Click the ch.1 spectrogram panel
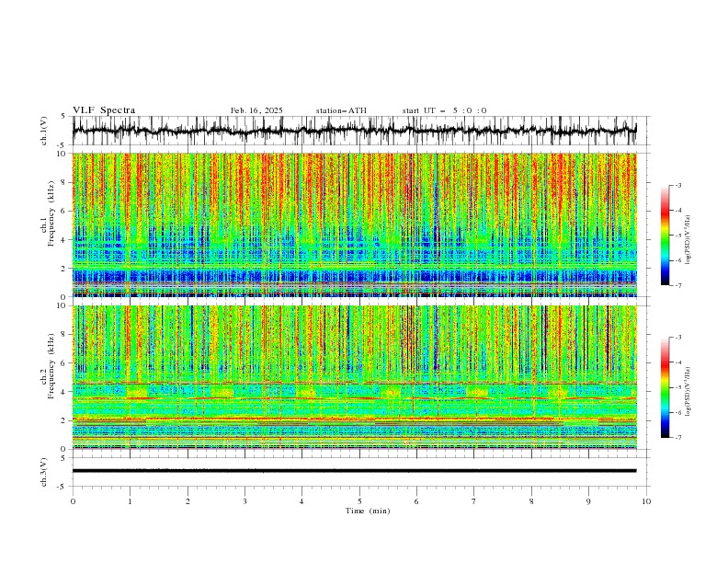This screenshot has height=563, width=728. pyautogui.click(x=355, y=224)
